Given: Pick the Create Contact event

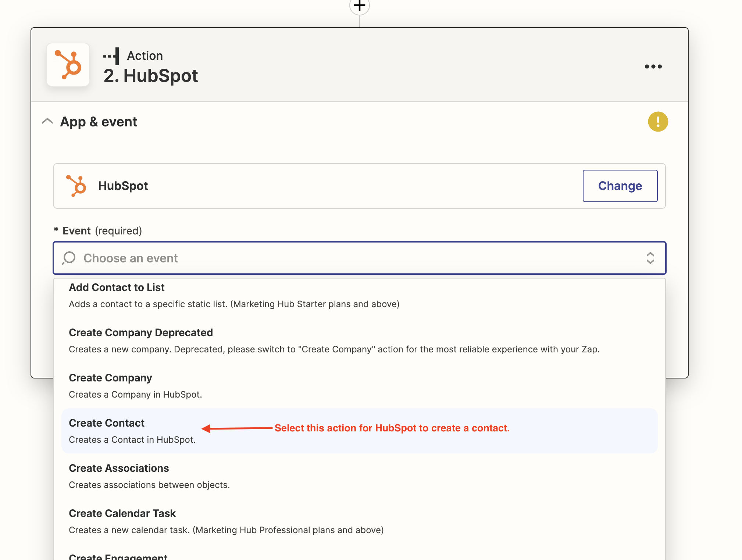Looking at the screenshot, I should (x=359, y=431).
